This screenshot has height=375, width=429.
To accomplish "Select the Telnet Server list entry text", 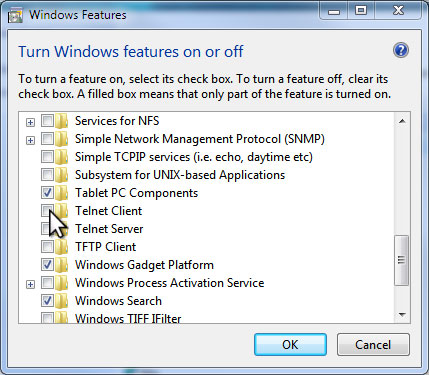I will [109, 229].
